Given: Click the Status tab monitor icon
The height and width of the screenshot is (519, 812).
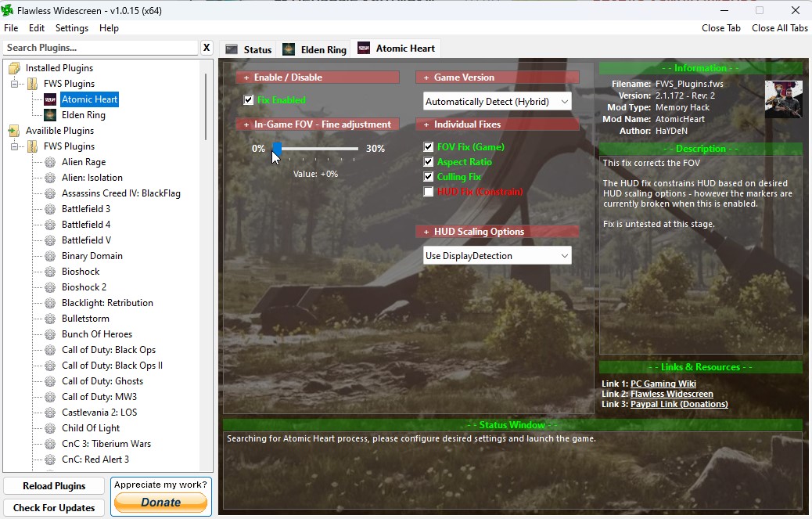Looking at the screenshot, I should pos(232,49).
